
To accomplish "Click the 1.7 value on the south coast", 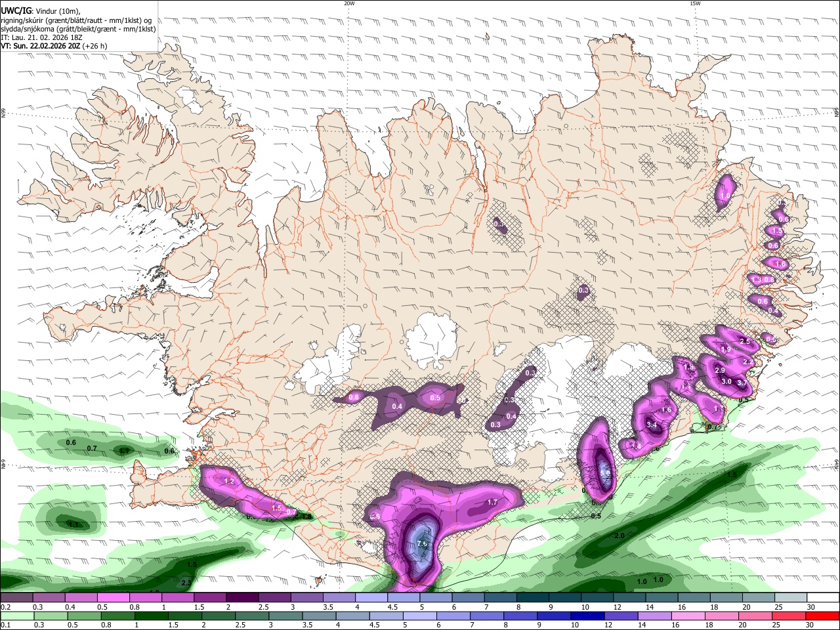I will tap(493, 502).
